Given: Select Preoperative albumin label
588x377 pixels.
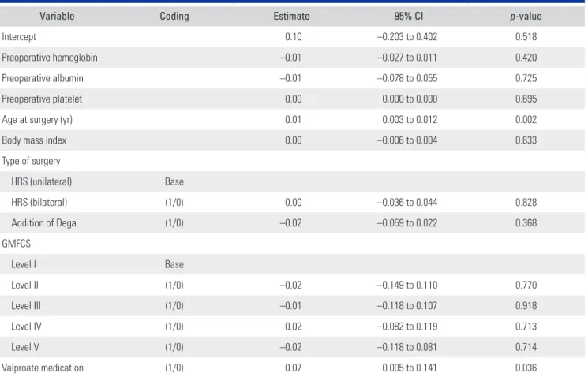Looking at the screenshot, I should (43, 78).
